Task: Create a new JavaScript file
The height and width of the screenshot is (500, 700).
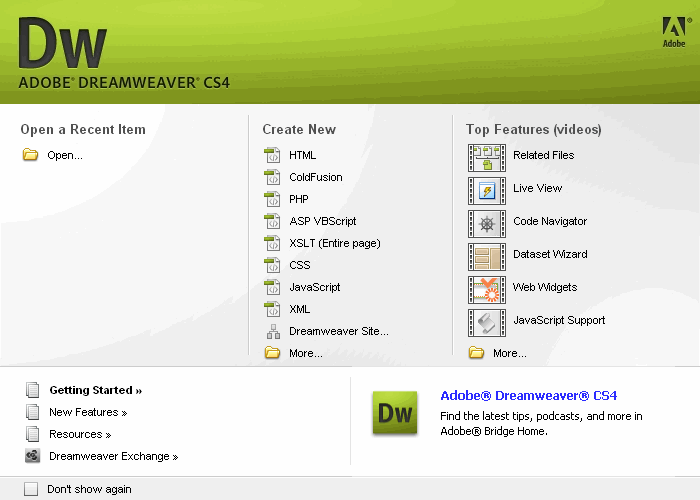Action: 315,287
